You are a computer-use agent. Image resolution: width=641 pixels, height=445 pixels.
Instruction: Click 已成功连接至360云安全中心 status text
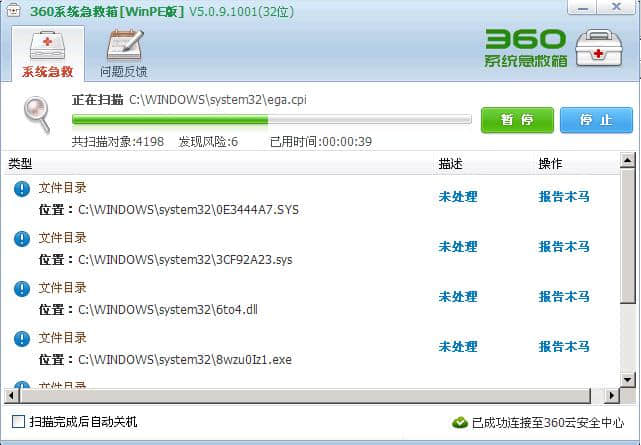pos(548,423)
